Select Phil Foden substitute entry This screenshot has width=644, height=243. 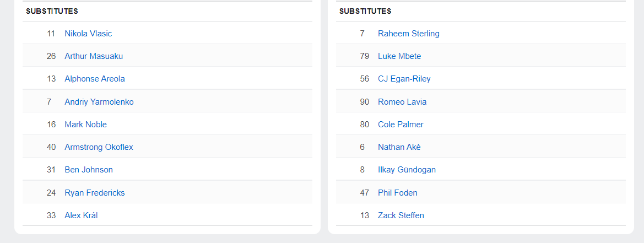point(398,193)
